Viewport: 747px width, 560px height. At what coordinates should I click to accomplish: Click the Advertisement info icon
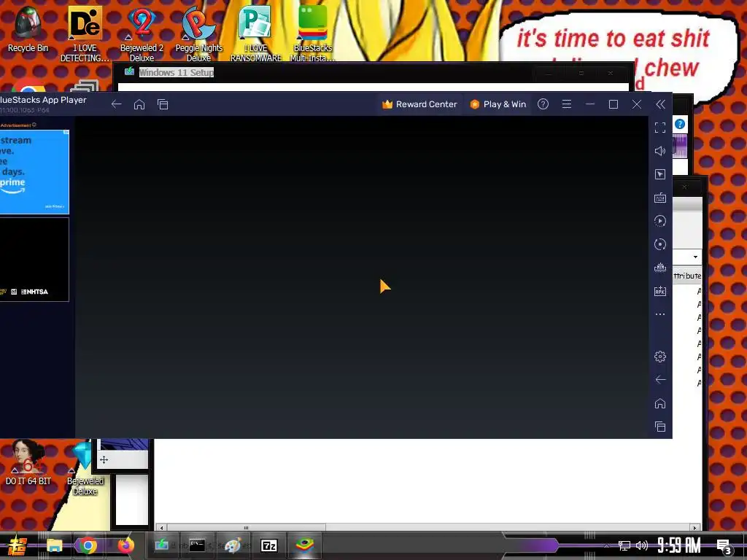coord(34,125)
